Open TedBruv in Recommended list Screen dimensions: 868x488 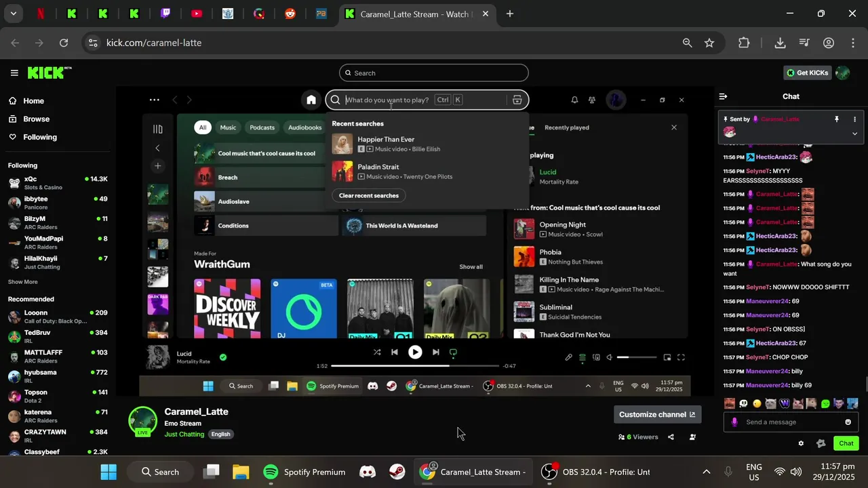point(58,335)
